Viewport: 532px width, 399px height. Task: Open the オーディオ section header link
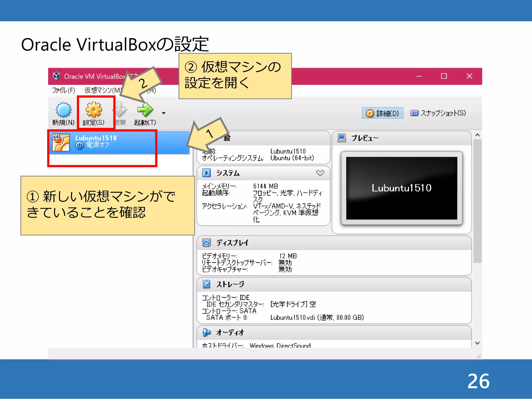pos(230,332)
